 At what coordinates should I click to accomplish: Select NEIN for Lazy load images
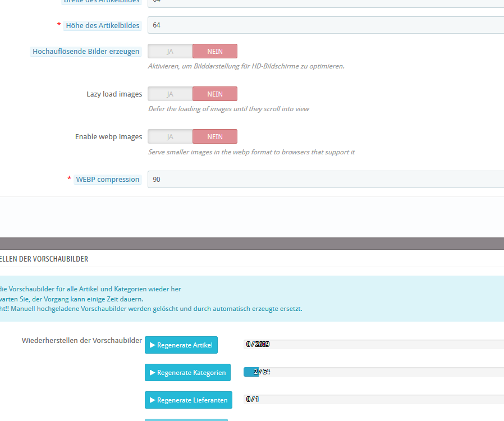point(215,94)
